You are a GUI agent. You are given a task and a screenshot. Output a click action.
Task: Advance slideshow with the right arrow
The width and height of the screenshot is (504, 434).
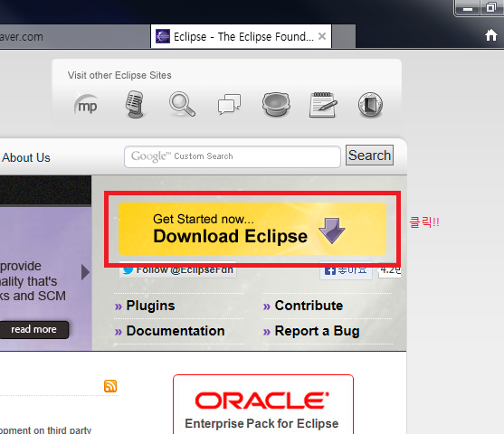[85, 272]
